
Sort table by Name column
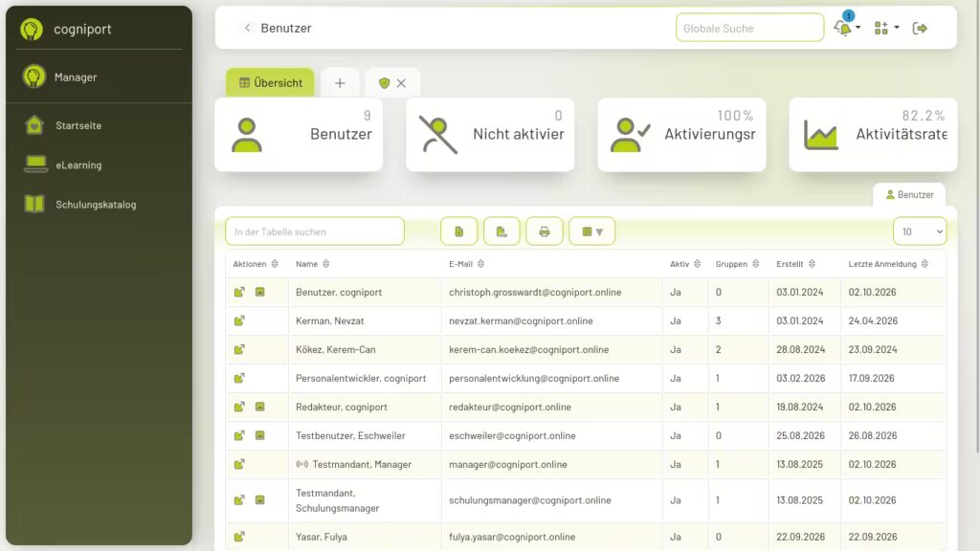pos(313,264)
